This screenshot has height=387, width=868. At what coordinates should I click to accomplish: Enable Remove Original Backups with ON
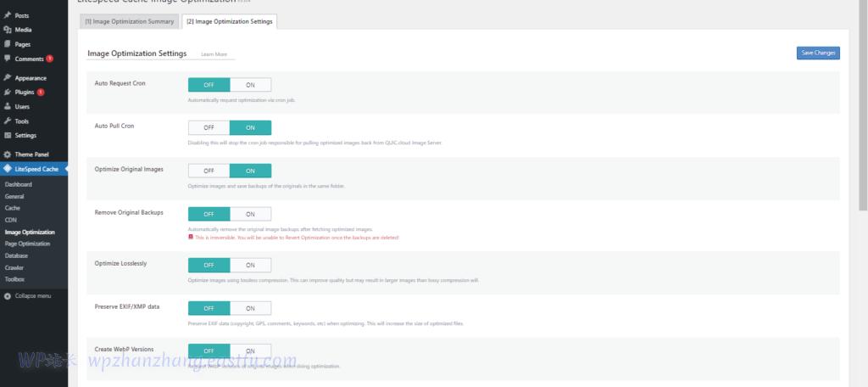(x=250, y=214)
